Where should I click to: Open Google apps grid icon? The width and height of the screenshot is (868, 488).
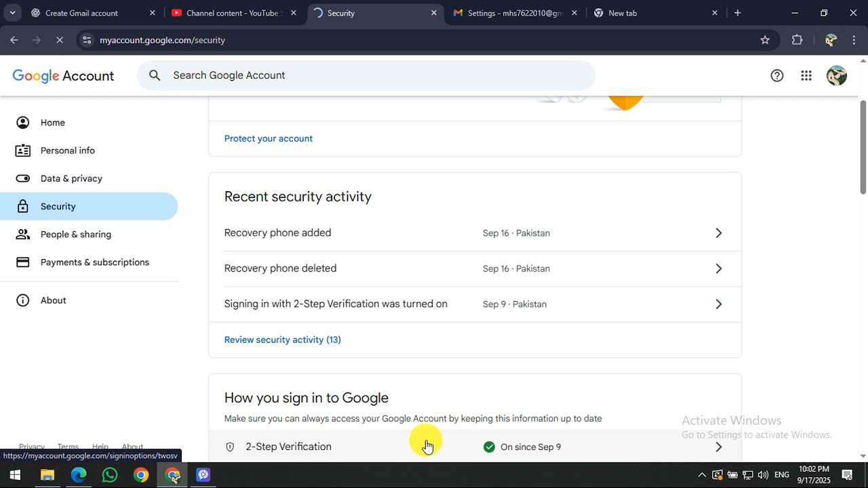(x=806, y=76)
